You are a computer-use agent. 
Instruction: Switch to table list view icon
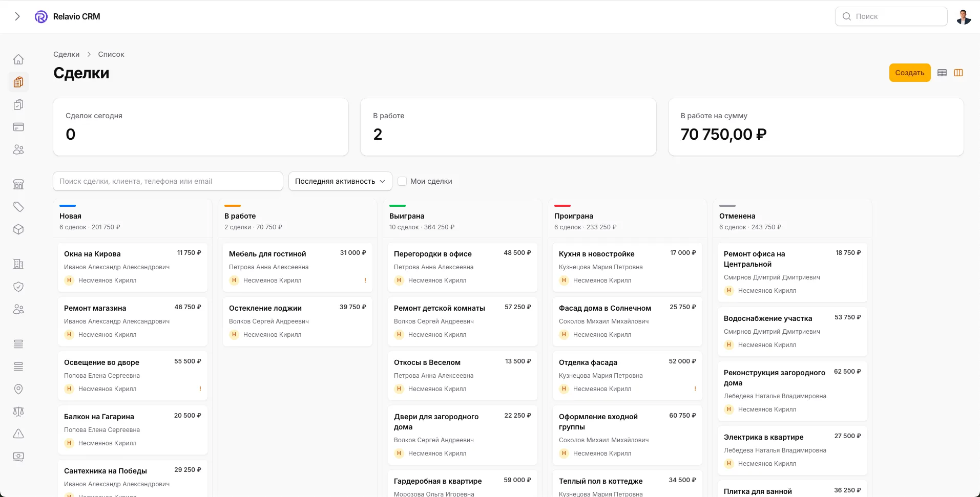(x=942, y=73)
